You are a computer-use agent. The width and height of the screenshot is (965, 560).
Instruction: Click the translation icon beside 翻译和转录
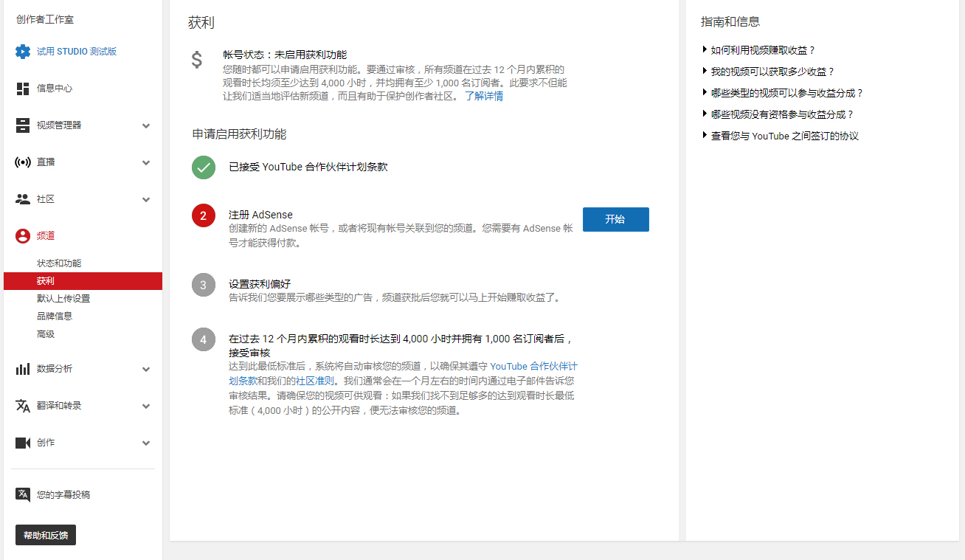point(23,406)
